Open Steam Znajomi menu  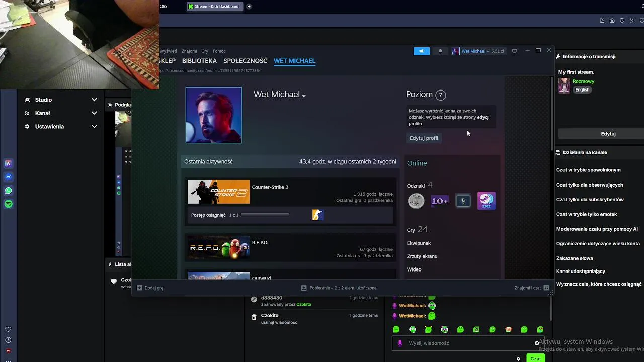(189, 51)
